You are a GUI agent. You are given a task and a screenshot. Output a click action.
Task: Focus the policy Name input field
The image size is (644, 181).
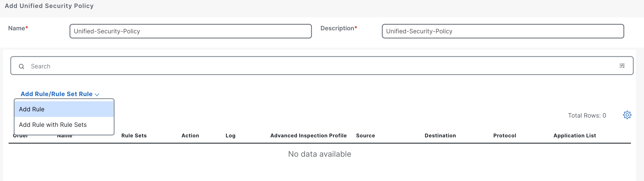tap(190, 31)
